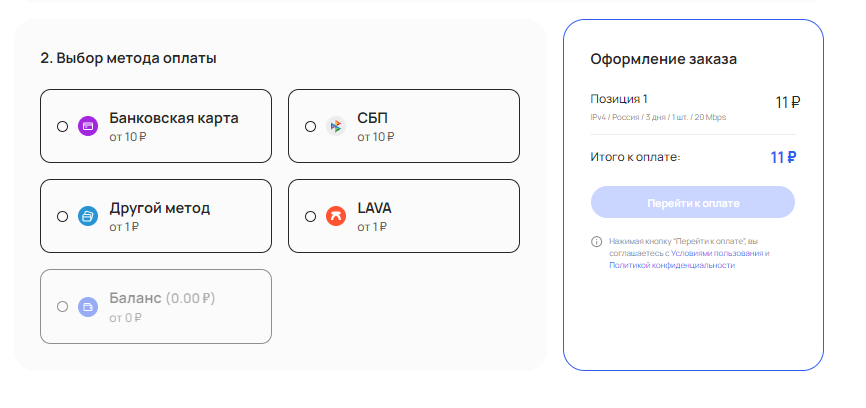Click the info icon near terms notice
The height and width of the screenshot is (408, 866).
[596, 241]
